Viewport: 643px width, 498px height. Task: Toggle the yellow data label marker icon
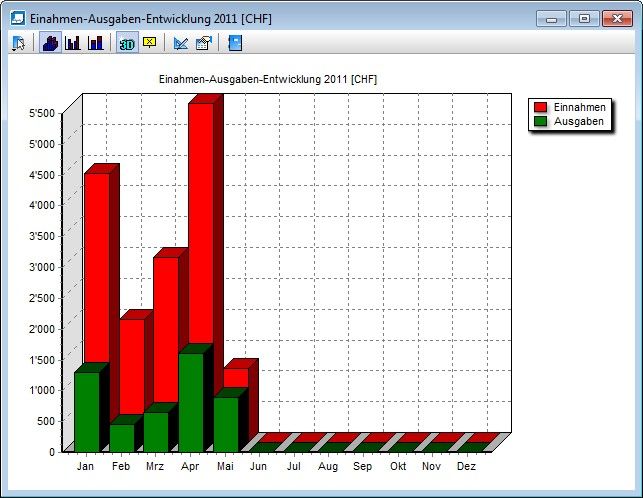pos(150,42)
